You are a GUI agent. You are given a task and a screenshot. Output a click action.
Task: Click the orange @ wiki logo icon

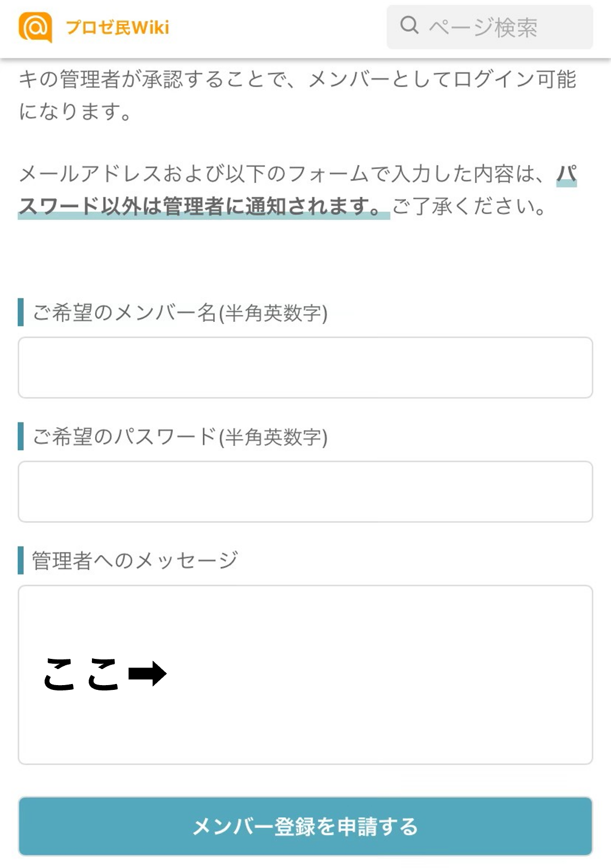pyautogui.click(x=35, y=27)
